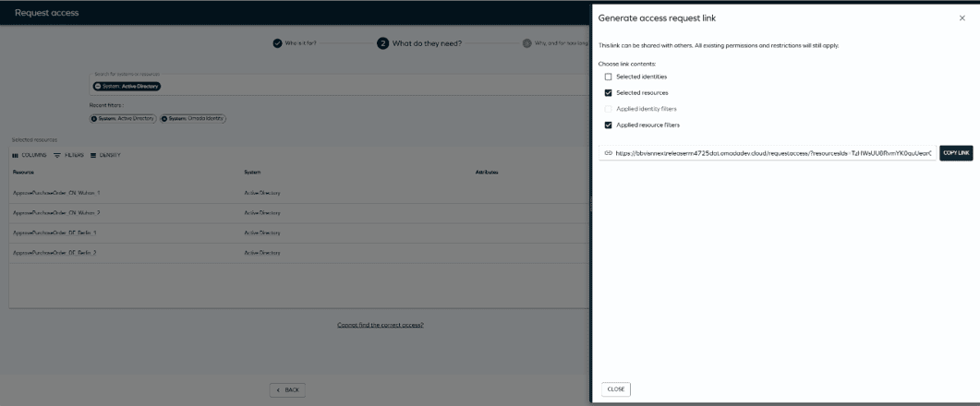The height and width of the screenshot is (406, 980).
Task: Add recent filter System: Omada Identity
Action: [194, 118]
